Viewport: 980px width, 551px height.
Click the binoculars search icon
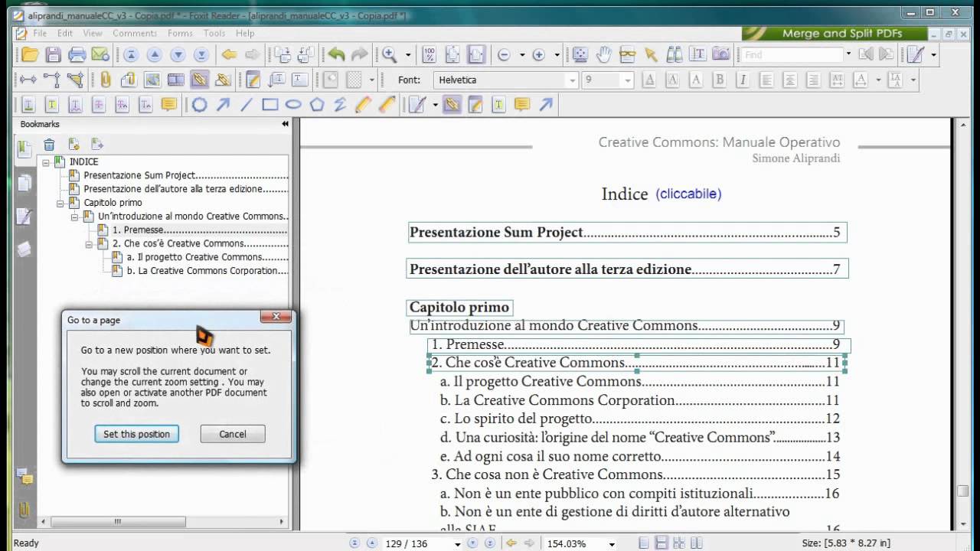pos(675,54)
